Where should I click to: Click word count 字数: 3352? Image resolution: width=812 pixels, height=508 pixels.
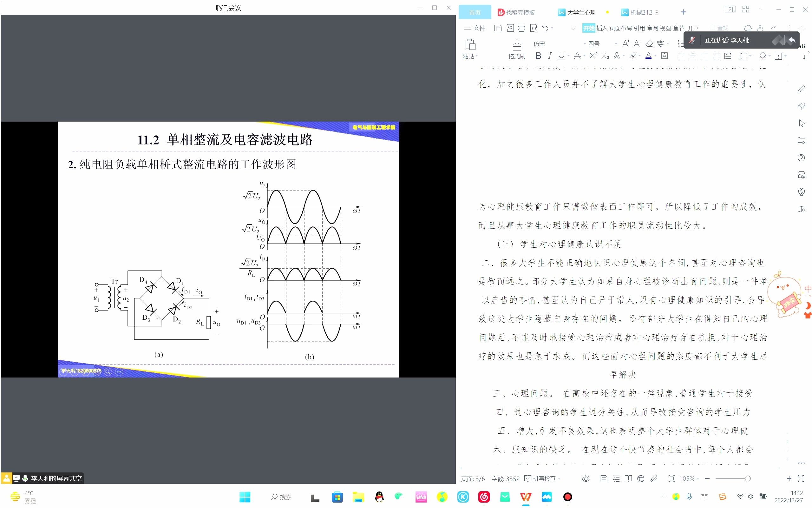point(505,479)
